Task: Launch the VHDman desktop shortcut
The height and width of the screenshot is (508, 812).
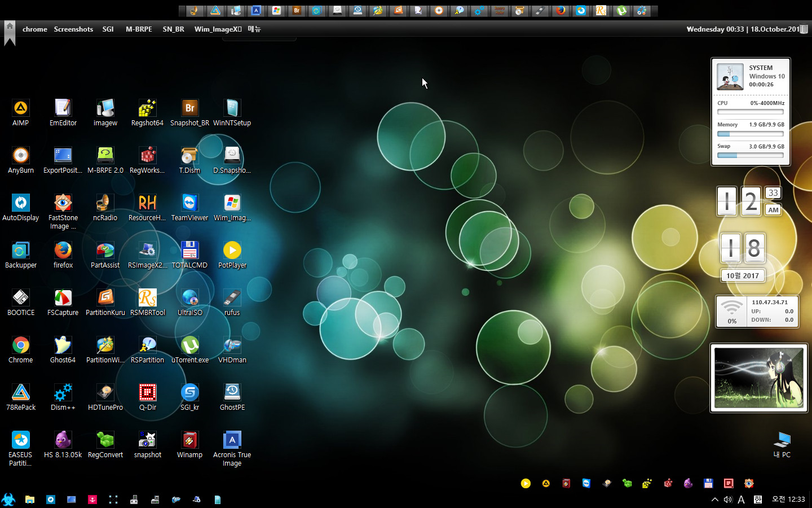Action: coord(232,350)
